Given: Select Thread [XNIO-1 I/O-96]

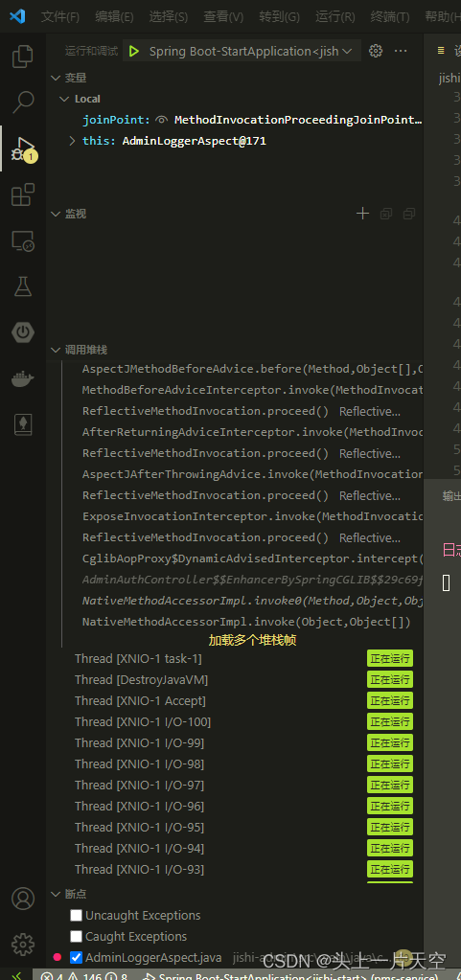Looking at the screenshot, I should tap(140, 807).
